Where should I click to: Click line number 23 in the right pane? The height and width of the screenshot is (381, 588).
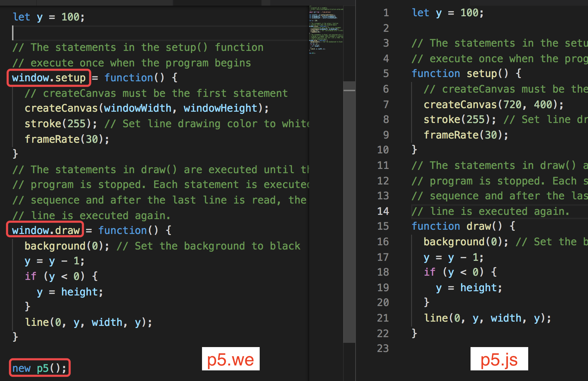coord(383,348)
